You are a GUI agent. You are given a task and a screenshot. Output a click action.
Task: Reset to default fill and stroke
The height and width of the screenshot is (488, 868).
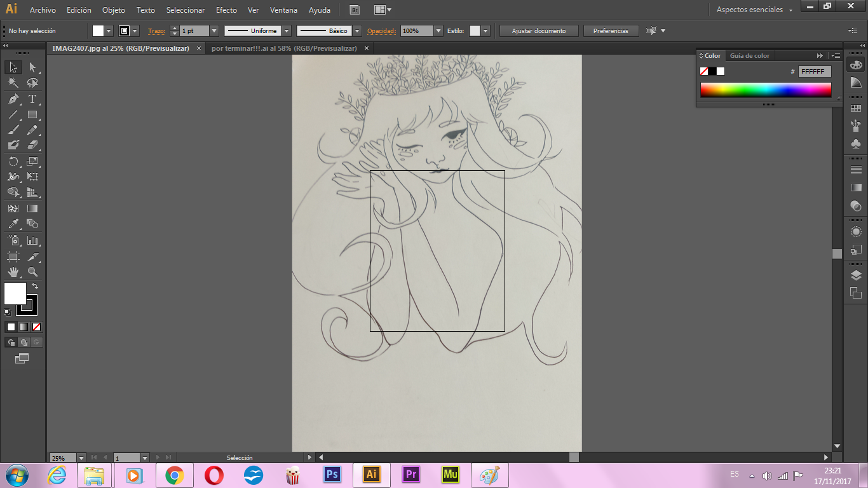pyautogui.click(x=8, y=312)
